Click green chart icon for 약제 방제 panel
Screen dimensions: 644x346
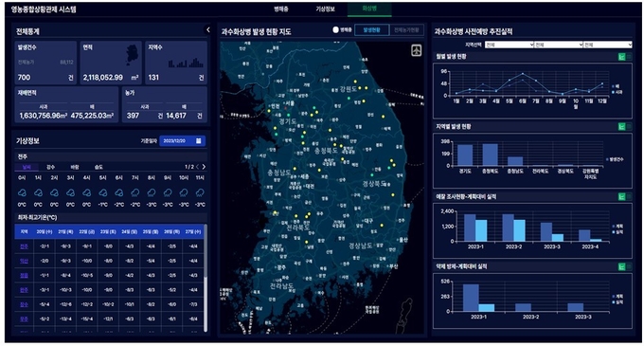pyautogui.click(x=622, y=266)
